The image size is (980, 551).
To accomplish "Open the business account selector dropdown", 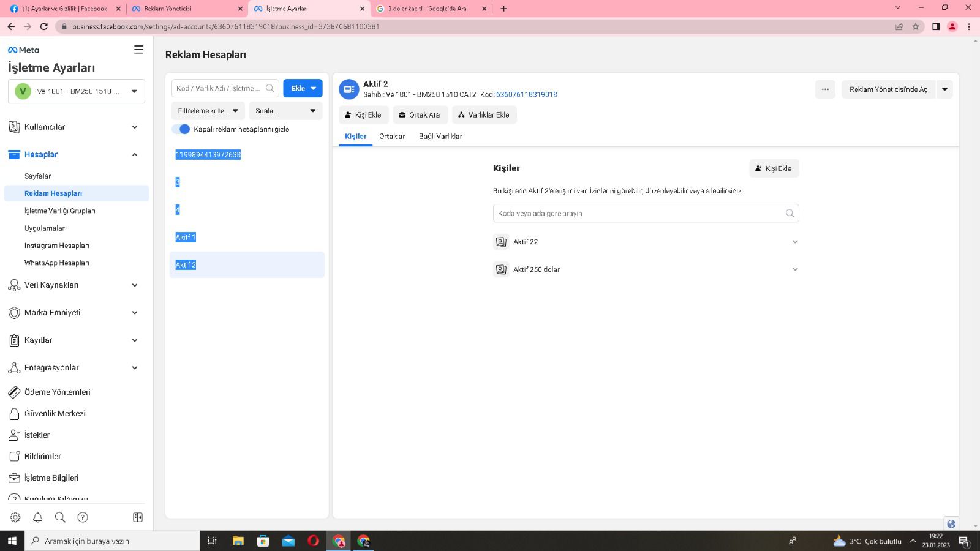I will click(77, 91).
